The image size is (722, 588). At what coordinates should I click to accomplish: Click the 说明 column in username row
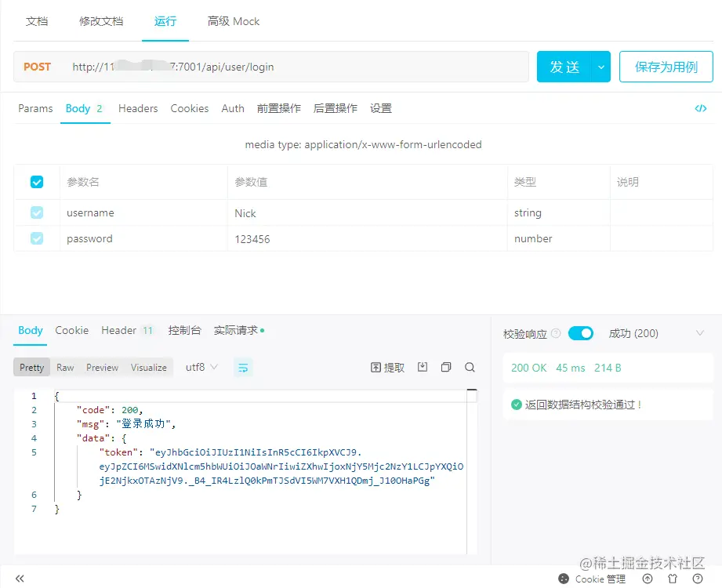point(661,212)
